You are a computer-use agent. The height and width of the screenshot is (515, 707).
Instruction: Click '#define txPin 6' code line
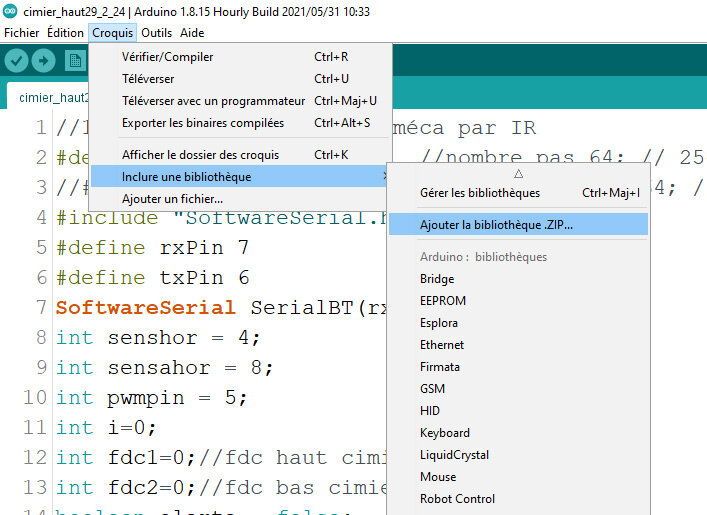152,277
